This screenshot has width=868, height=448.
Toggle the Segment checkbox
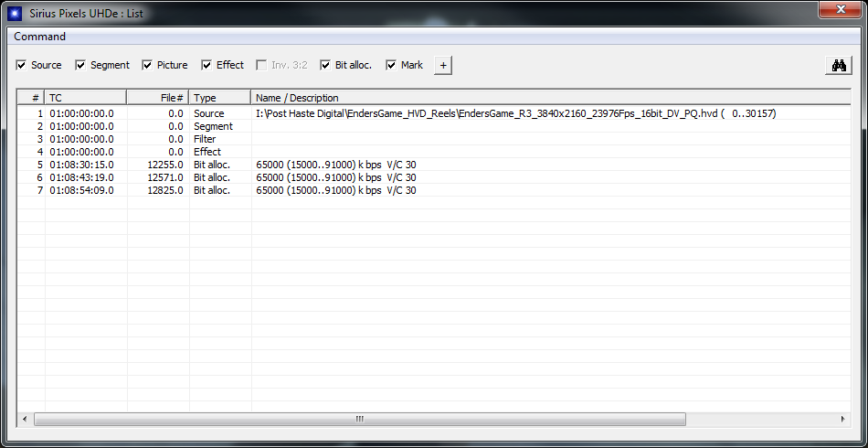80,65
